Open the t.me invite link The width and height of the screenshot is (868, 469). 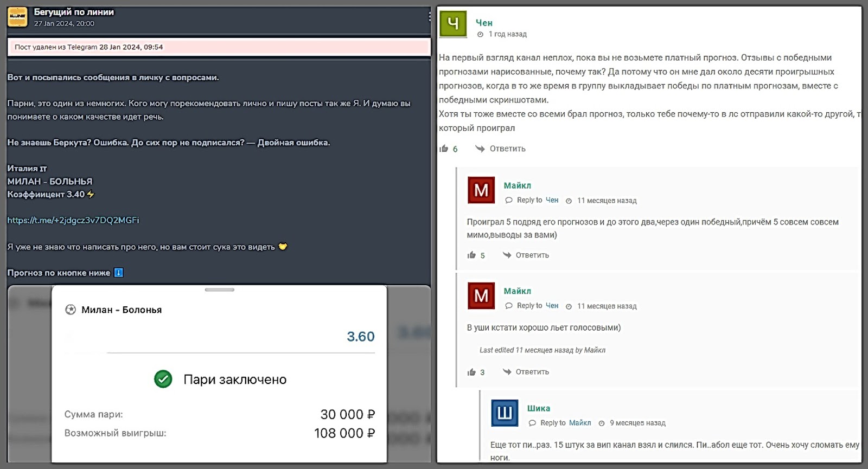[73, 220]
